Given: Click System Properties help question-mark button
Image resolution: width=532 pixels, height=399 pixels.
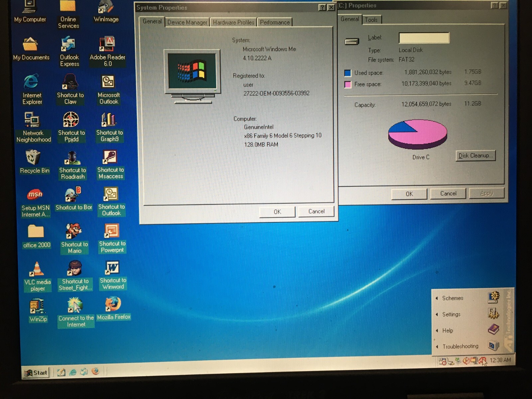Looking at the screenshot, I should (x=322, y=7).
